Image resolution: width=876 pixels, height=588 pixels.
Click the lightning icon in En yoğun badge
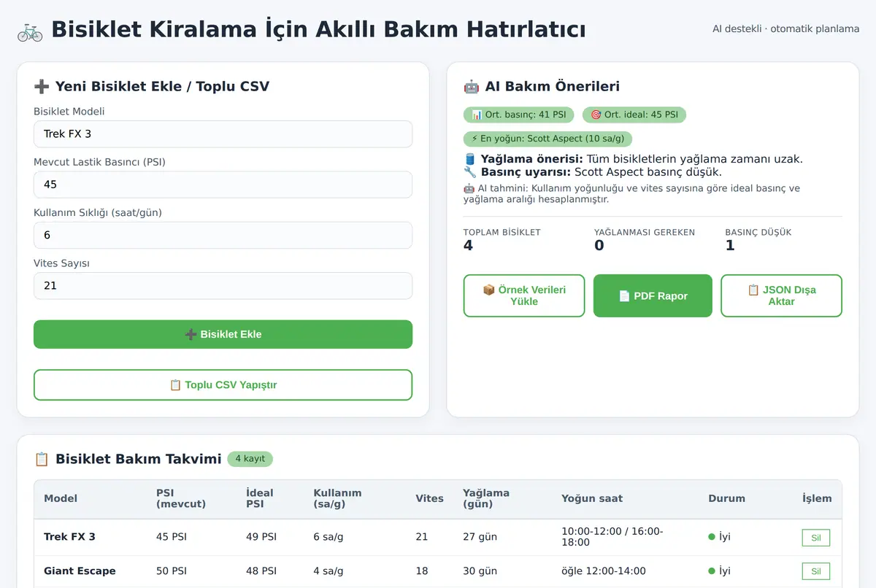[x=474, y=139]
